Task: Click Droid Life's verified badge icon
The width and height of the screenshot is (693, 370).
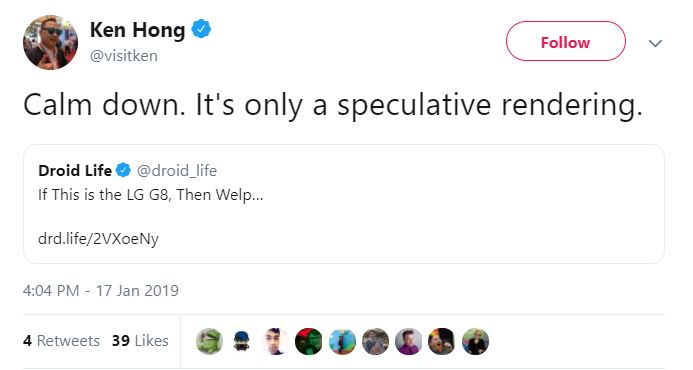Action: [x=123, y=170]
